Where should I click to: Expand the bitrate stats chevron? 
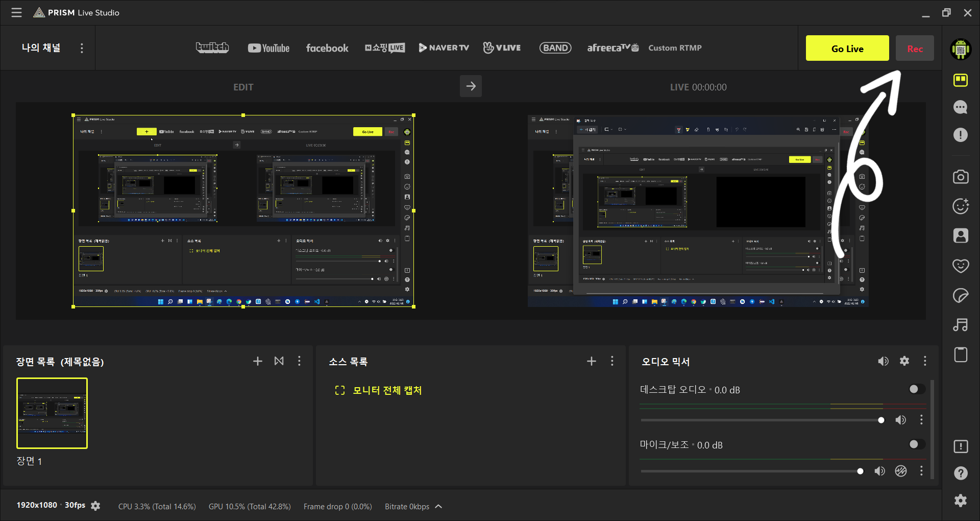[438, 506]
